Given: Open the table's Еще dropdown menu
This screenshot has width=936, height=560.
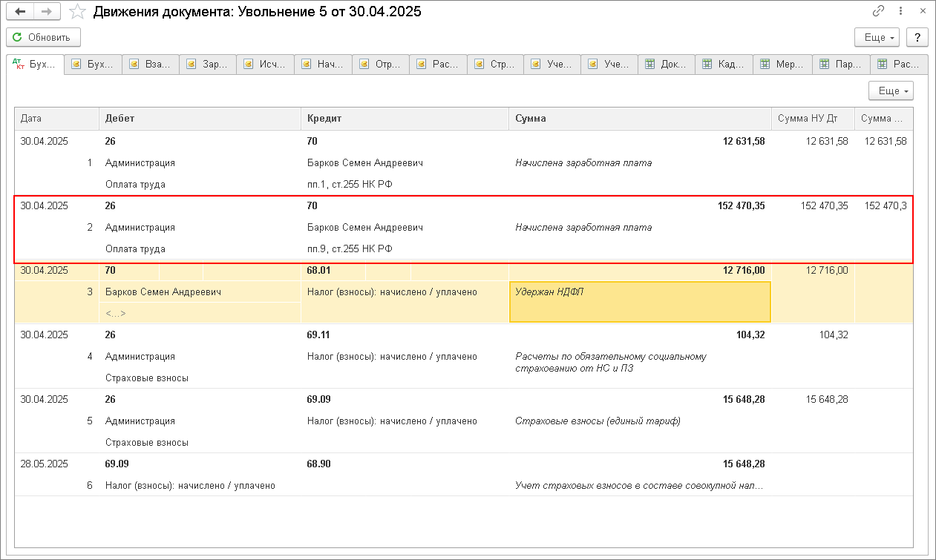Looking at the screenshot, I should [891, 90].
